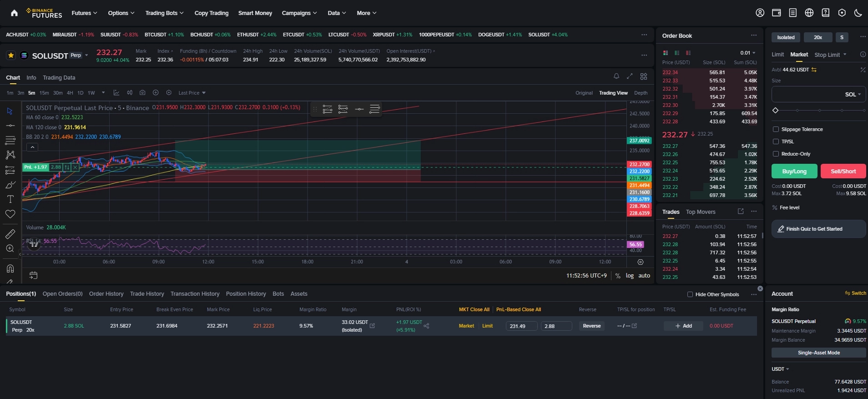The image size is (868, 399).
Task: Switch to the Trade History tab
Action: (147, 294)
